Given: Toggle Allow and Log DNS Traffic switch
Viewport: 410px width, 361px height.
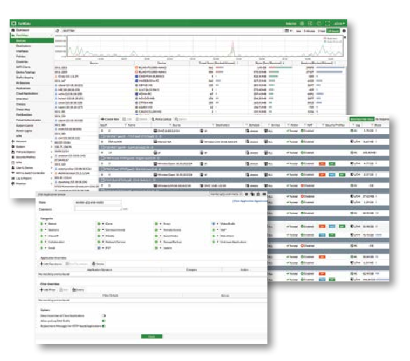Looking at the screenshot, I should click(104, 321).
